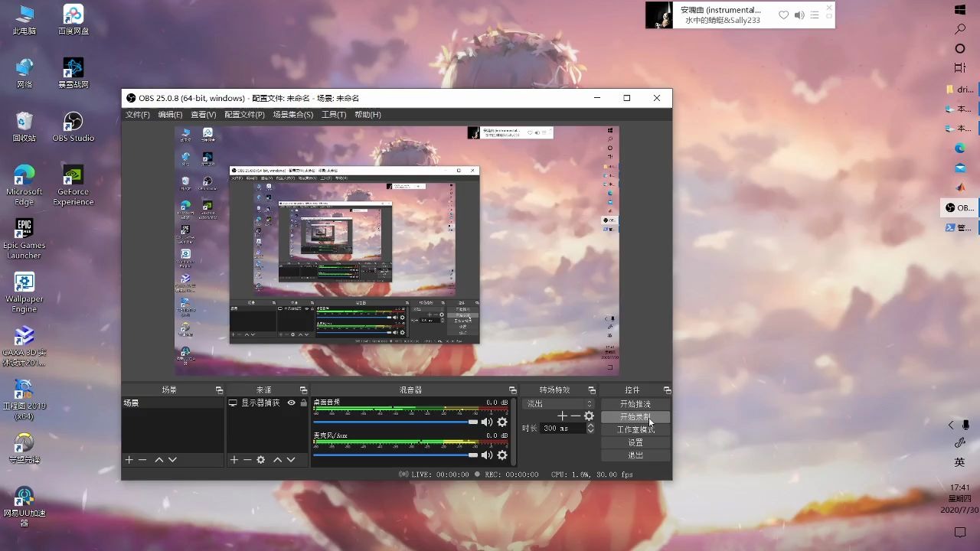The width and height of the screenshot is (980, 551).
Task: Move scene down with arrow icon
Action: pyautogui.click(x=172, y=460)
